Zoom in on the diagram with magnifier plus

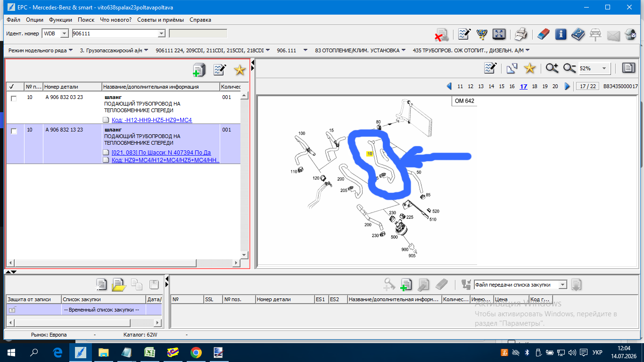click(x=552, y=68)
